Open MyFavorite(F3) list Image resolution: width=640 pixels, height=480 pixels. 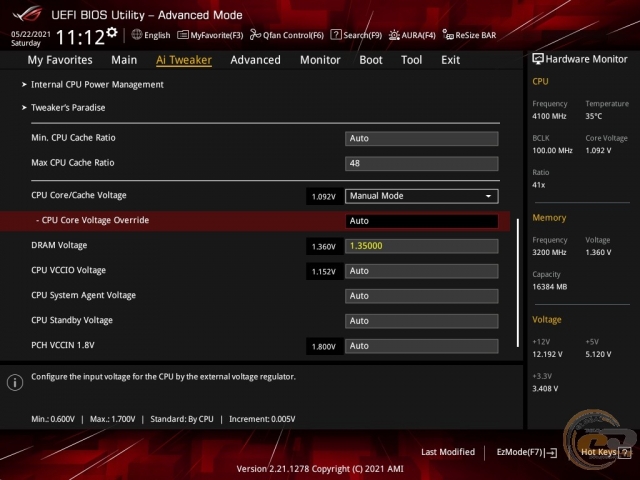pos(210,35)
